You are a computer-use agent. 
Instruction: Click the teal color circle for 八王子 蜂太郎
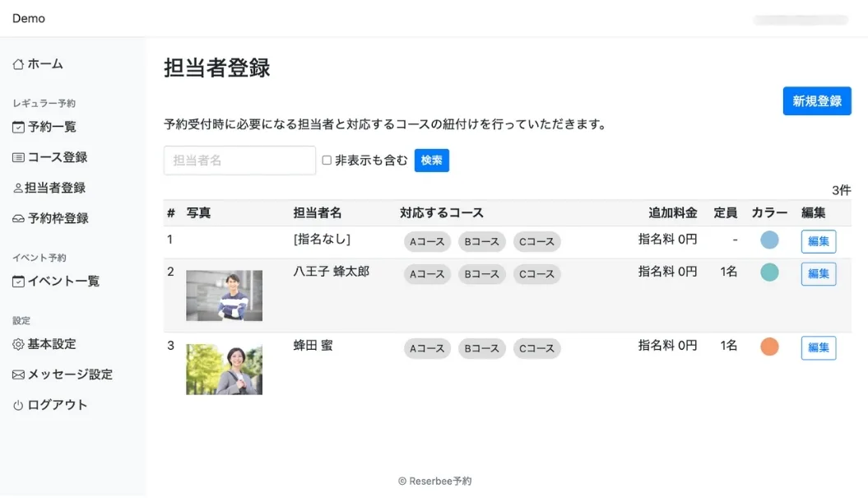[769, 272]
